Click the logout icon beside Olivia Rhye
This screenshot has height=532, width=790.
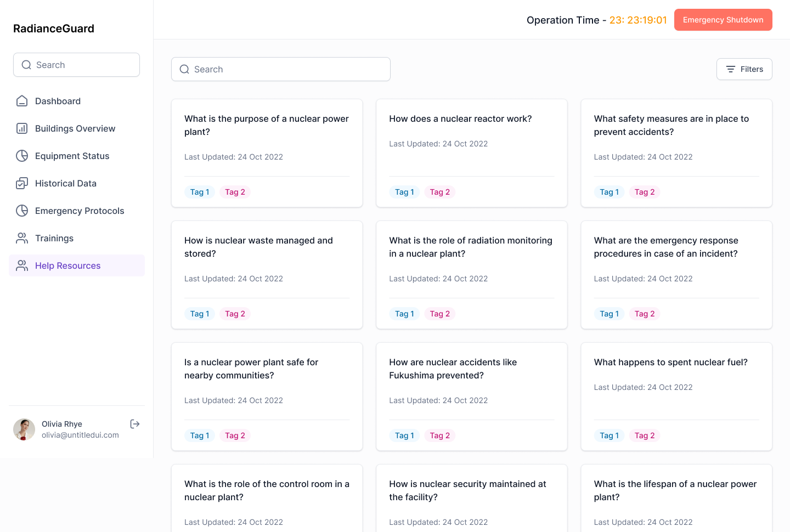[135, 424]
